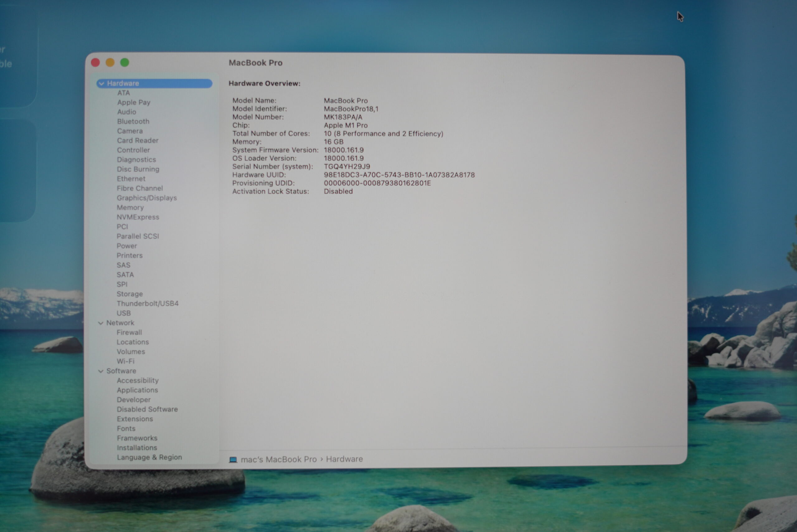Select Bluetooth in the sidebar
Screen dimensions: 797x532
coord(133,121)
